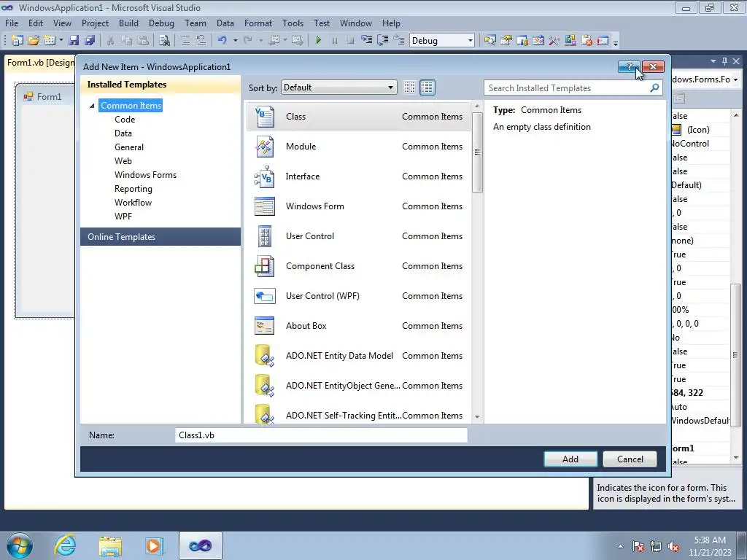This screenshot has height=560, width=747.
Task: Click the Windows Start button
Action: pyautogui.click(x=20, y=545)
